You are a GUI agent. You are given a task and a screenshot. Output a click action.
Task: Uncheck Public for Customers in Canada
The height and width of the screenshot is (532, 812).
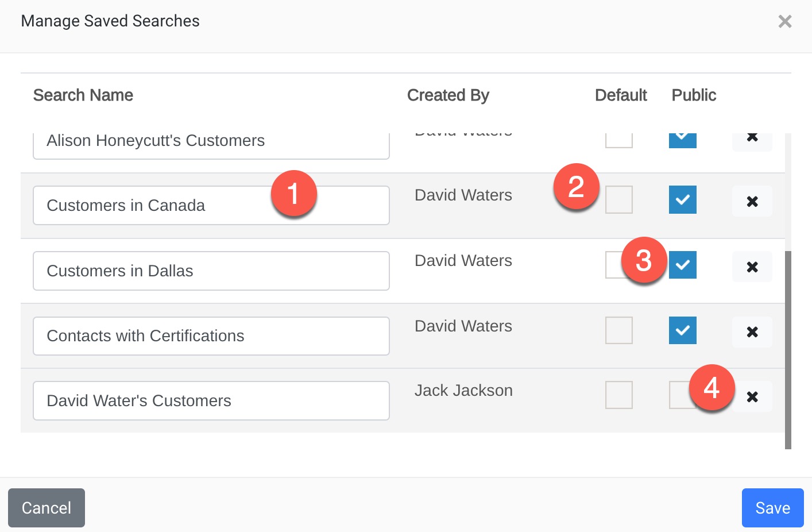coord(683,199)
